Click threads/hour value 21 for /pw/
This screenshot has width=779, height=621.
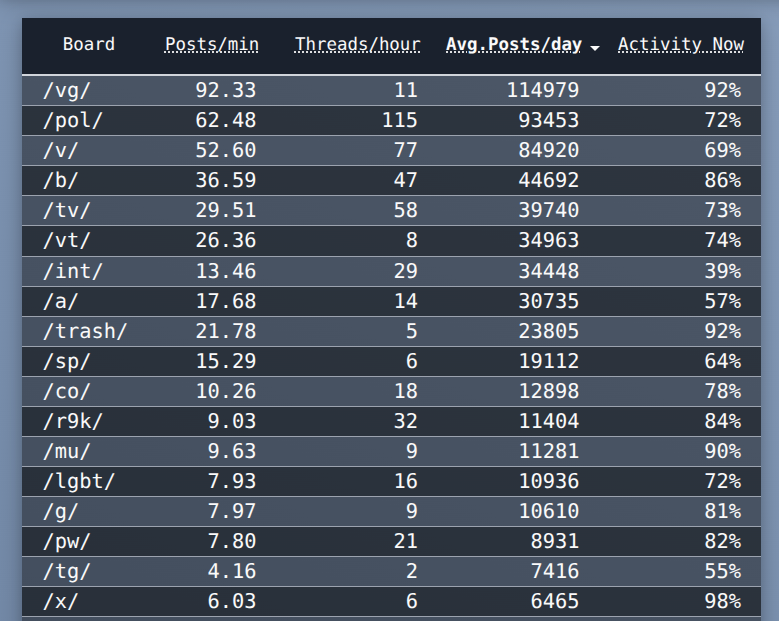pos(406,541)
